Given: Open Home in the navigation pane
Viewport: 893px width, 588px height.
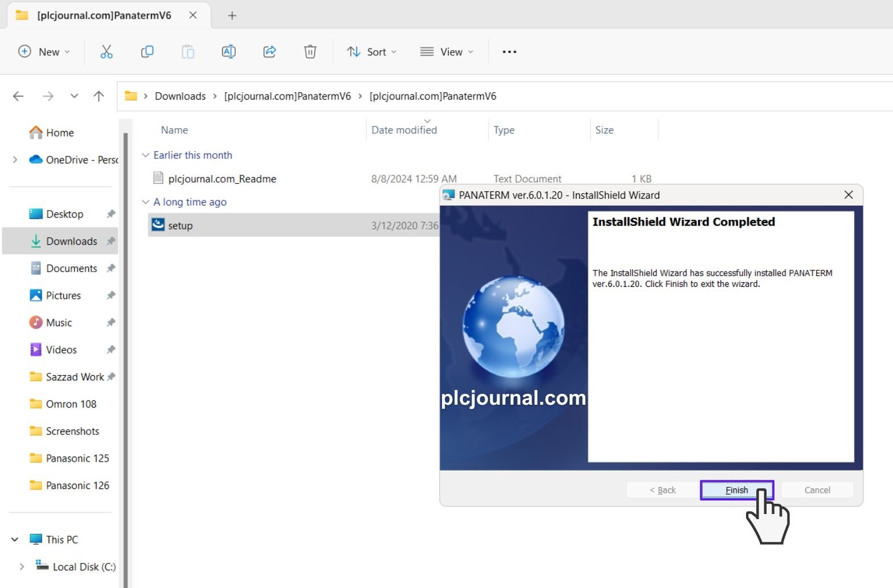Looking at the screenshot, I should point(60,133).
